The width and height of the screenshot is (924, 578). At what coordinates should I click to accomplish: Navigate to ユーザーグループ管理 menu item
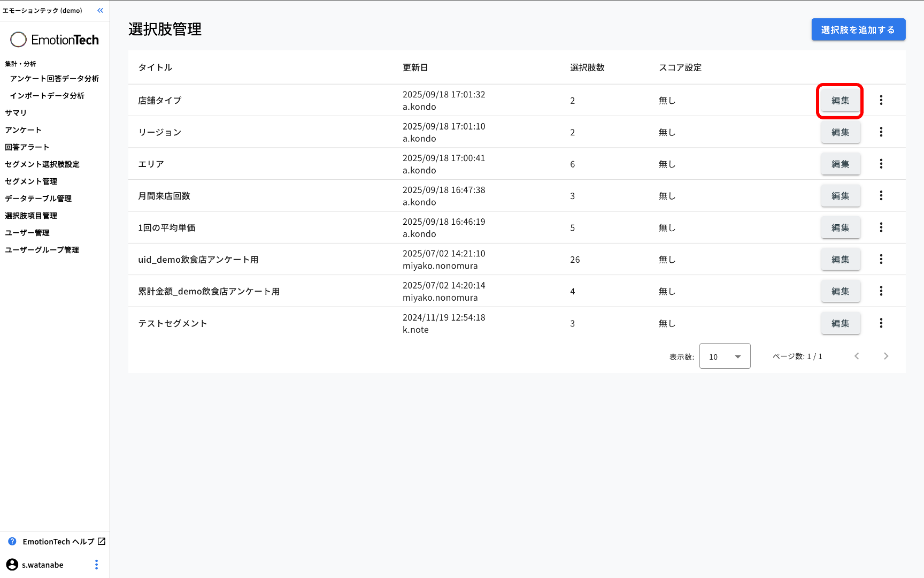pyautogui.click(x=42, y=250)
